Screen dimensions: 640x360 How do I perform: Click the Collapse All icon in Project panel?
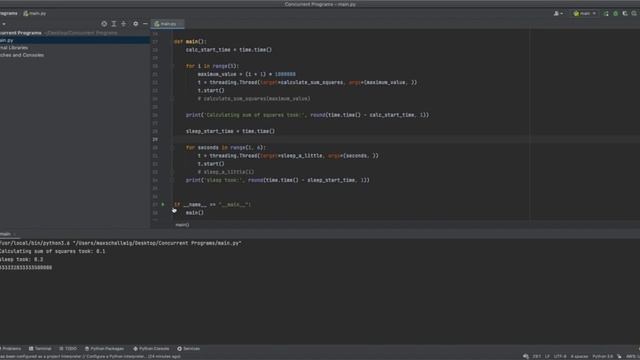point(124,24)
